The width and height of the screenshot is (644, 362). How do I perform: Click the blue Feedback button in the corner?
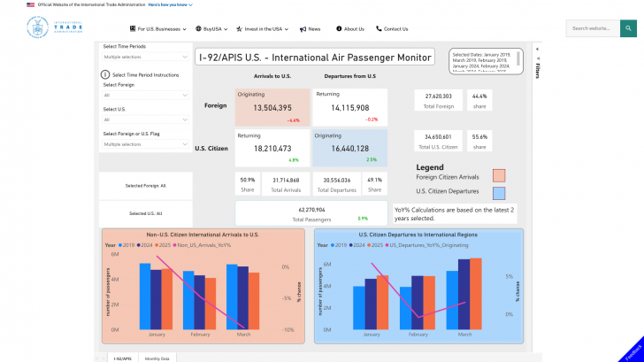630,349
